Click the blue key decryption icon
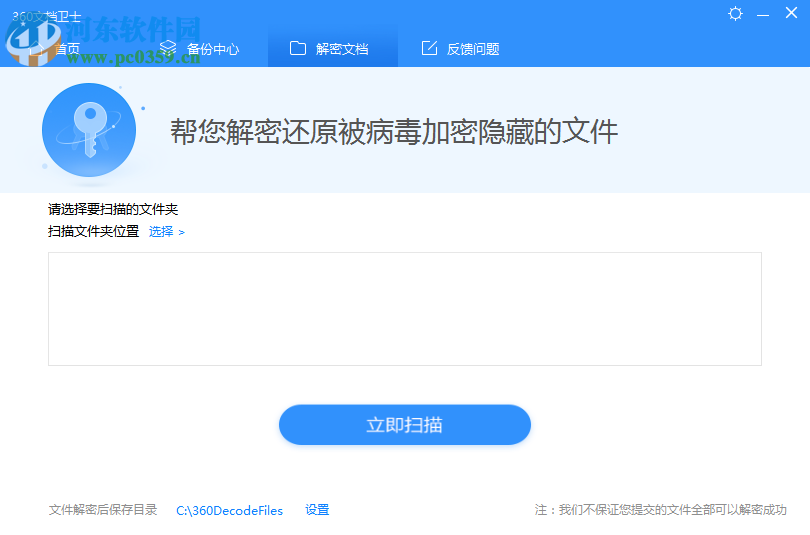The image size is (810, 535). (89, 130)
